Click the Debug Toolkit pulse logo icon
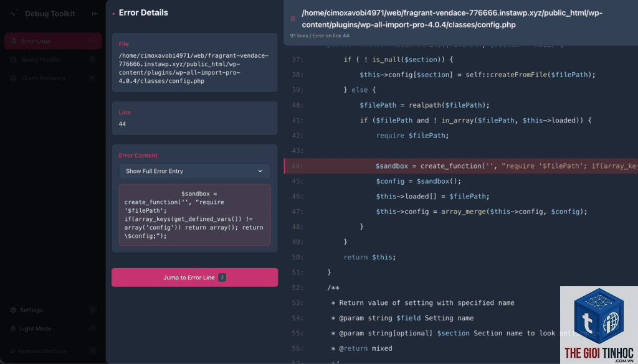The width and height of the screenshot is (638, 364). click(x=14, y=13)
